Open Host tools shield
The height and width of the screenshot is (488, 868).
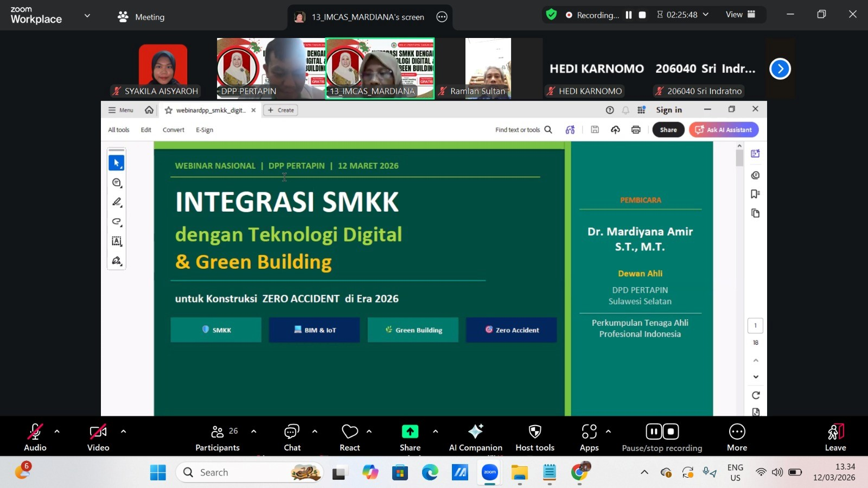click(535, 437)
